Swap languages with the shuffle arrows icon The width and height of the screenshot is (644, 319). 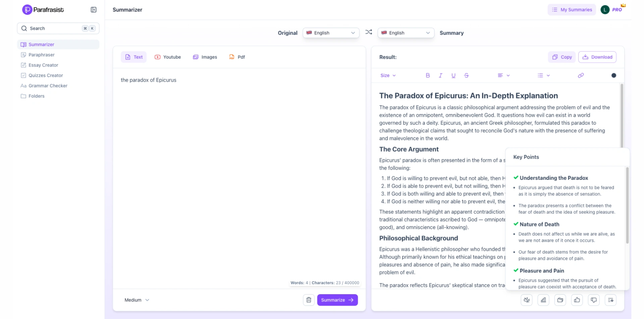[x=369, y=32]
